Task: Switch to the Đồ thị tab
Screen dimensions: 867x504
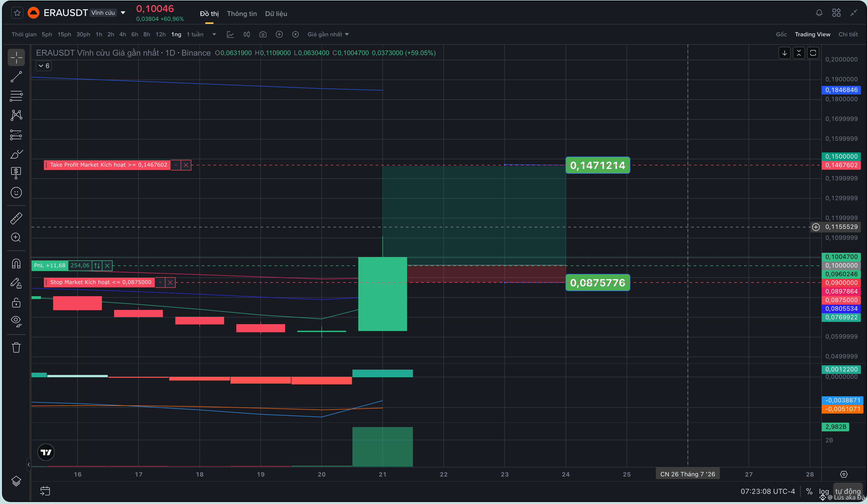Action: click(209, 14)
